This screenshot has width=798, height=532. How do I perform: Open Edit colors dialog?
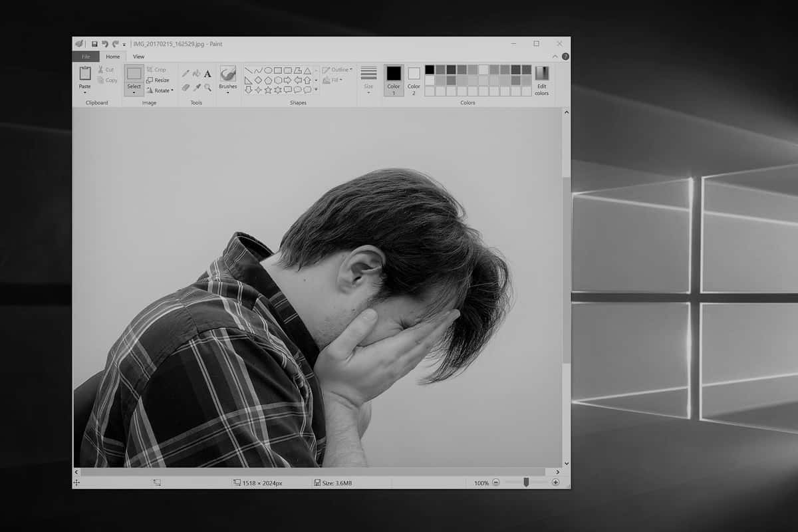pos(542,81)
